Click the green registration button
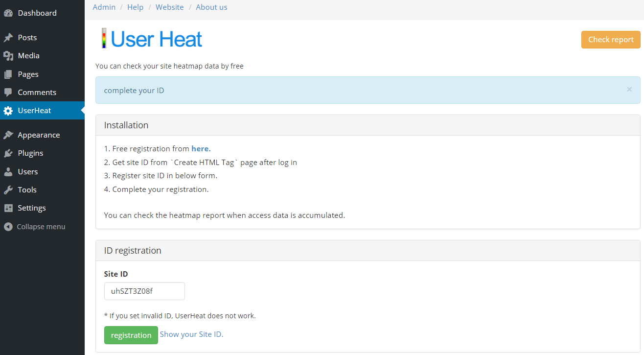 (x=131, y=335)
